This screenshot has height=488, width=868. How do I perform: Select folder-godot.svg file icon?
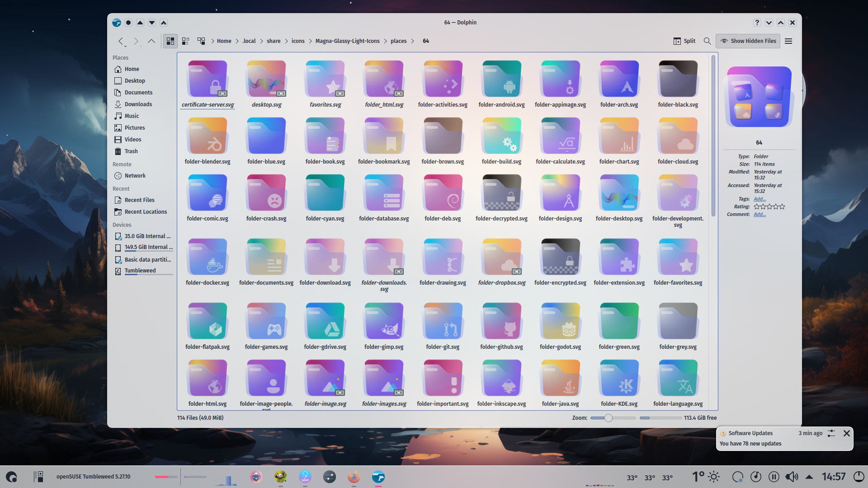click(x=560, y=321)
